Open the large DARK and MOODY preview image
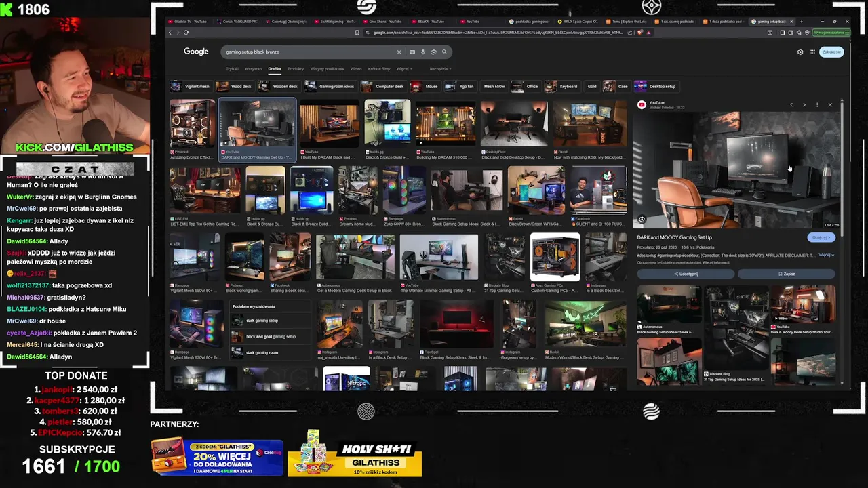Image resolution: width=868 pixels, height=488 pixels. point(736,170)
